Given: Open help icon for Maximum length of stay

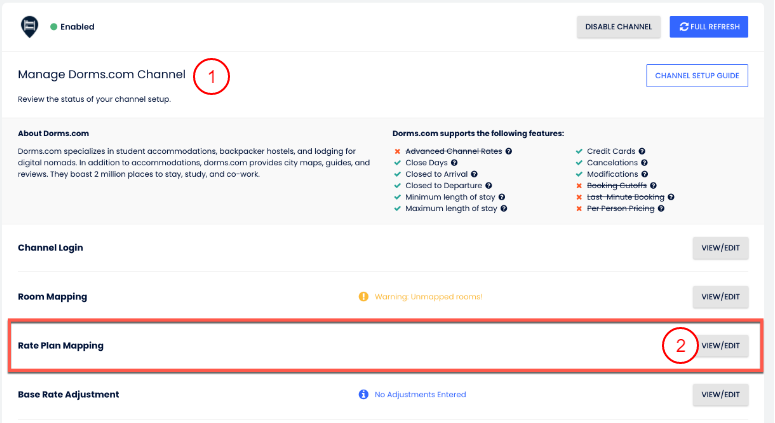Looking at the screenshot, I should point(504,209).
